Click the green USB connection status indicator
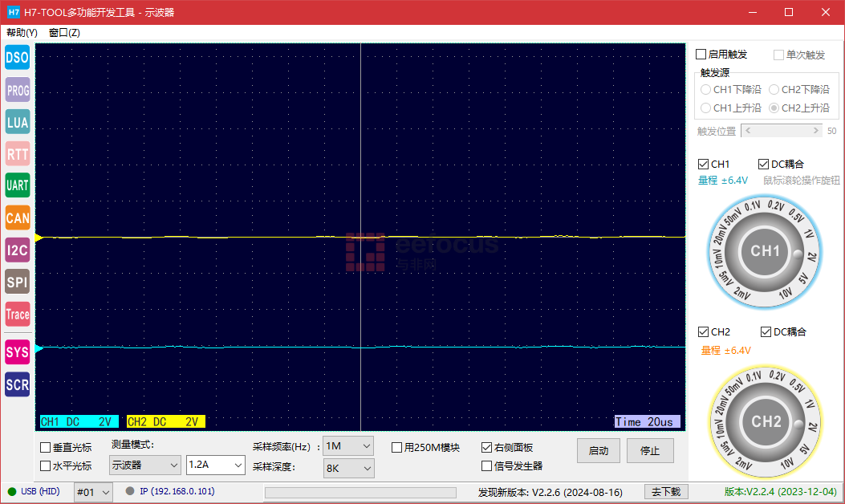Viewport: 845px width, 504px height. [x=12, y=492]
